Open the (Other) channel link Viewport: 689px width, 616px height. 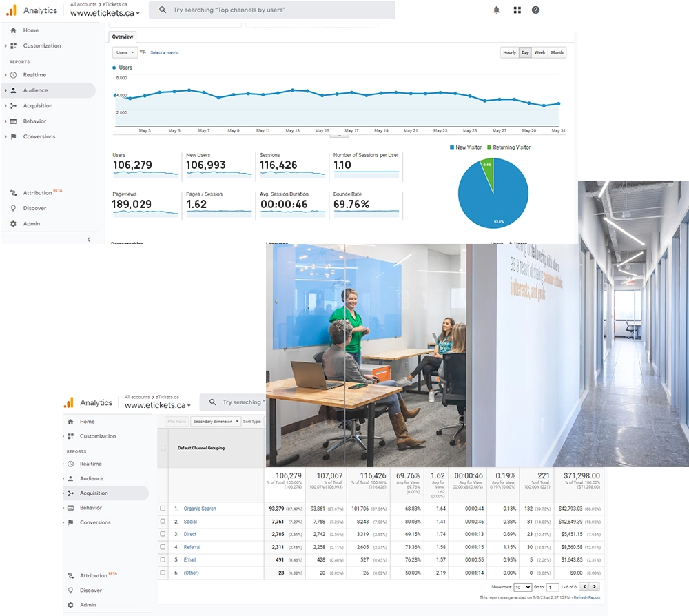191,573
